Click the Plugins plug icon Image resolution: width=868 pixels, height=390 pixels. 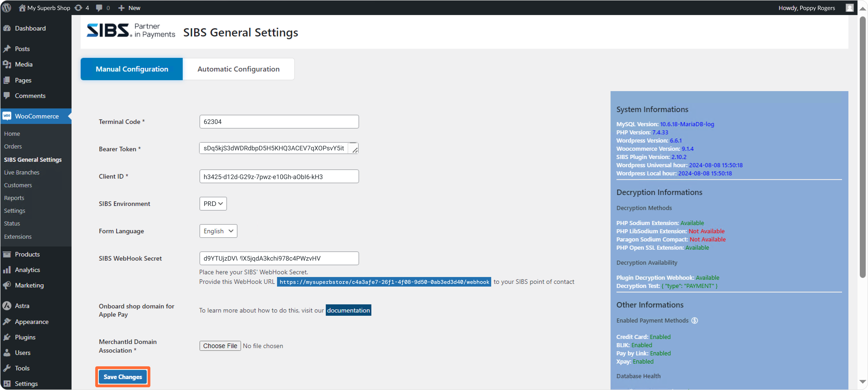(7, 337)
